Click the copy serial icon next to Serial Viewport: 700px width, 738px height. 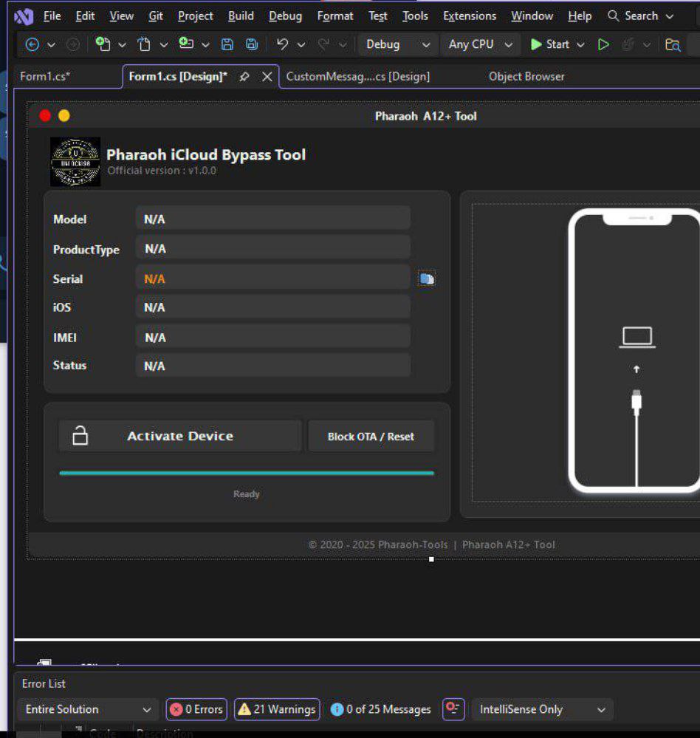tap(427, 279)
